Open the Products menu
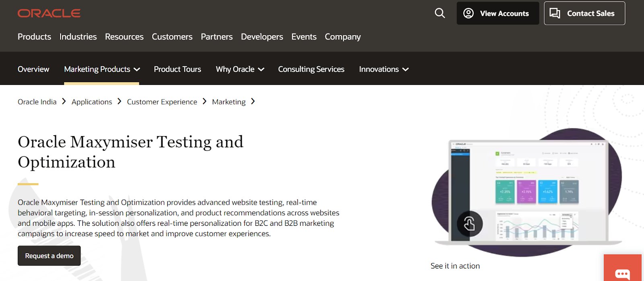 click(x=34, y=37)
